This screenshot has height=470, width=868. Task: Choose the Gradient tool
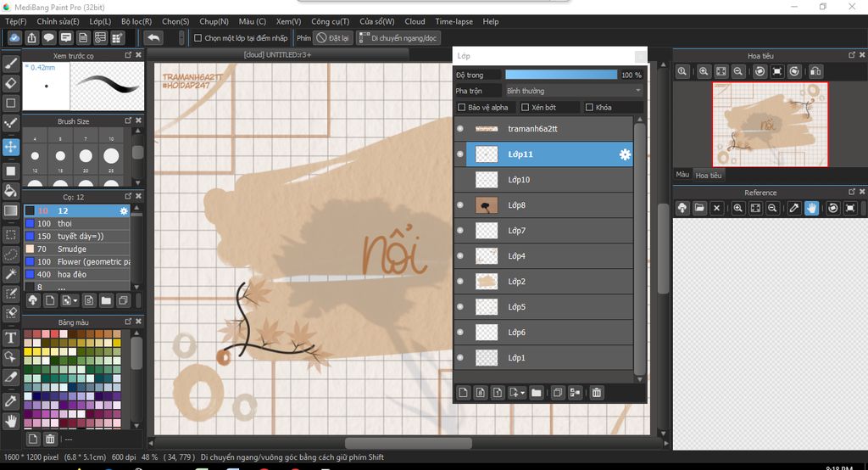(x=10, y=210)
